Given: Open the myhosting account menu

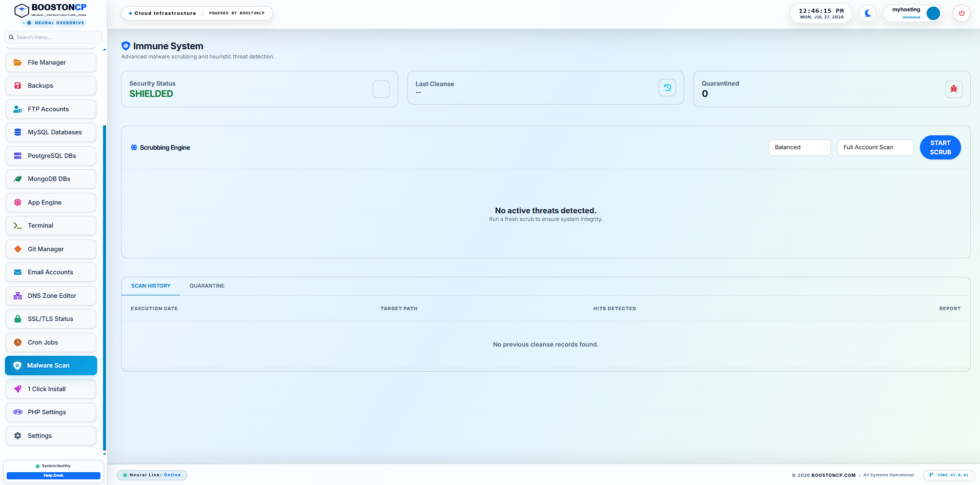Looking at the screenshot, I should 913,13.
